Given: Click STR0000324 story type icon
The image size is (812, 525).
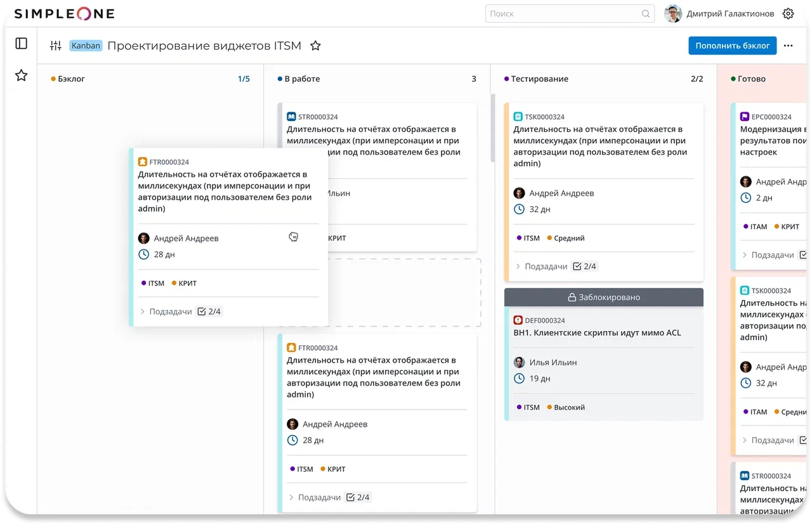Looking at the screenshot, I should coord(291,117).
